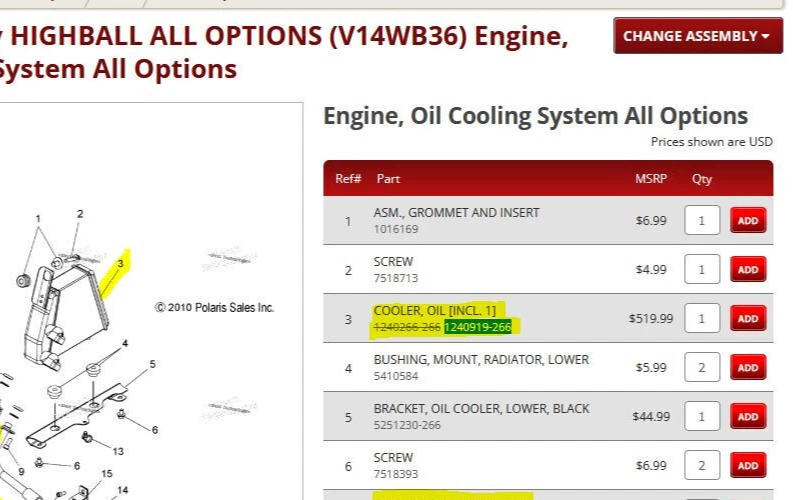Click callout number 5 on the diagram

(x=153, y=365)
